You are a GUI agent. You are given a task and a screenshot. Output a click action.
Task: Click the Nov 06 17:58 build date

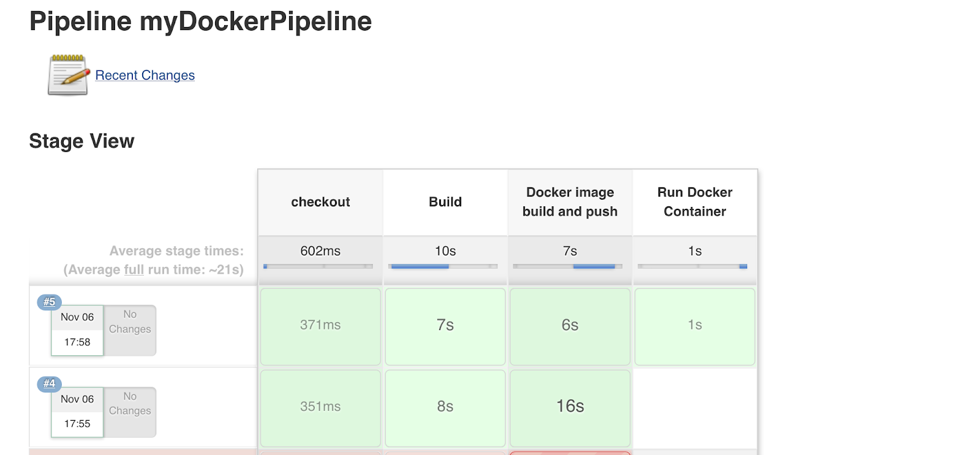(77, 329)
